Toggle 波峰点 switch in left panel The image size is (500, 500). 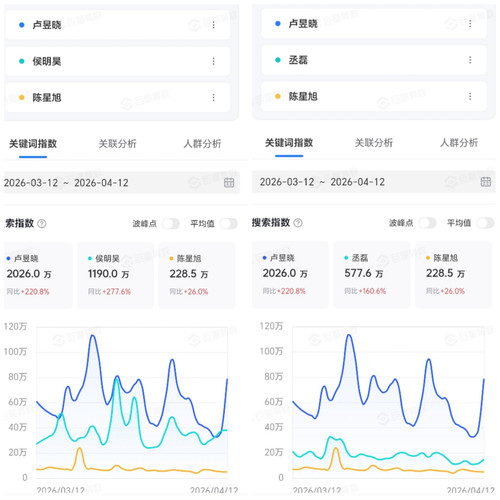pos(171,223)
